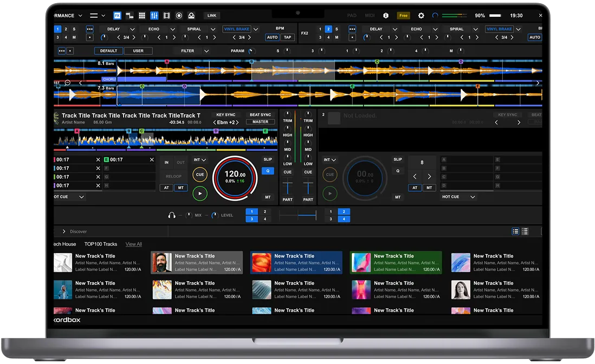This screenshot has width=595, height=364.
Task: Switch to the USER tab
Action: [138, 51]
